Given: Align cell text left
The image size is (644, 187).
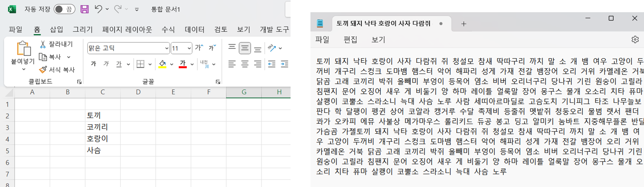Looking at the screenshot, I should click(232, 64).
